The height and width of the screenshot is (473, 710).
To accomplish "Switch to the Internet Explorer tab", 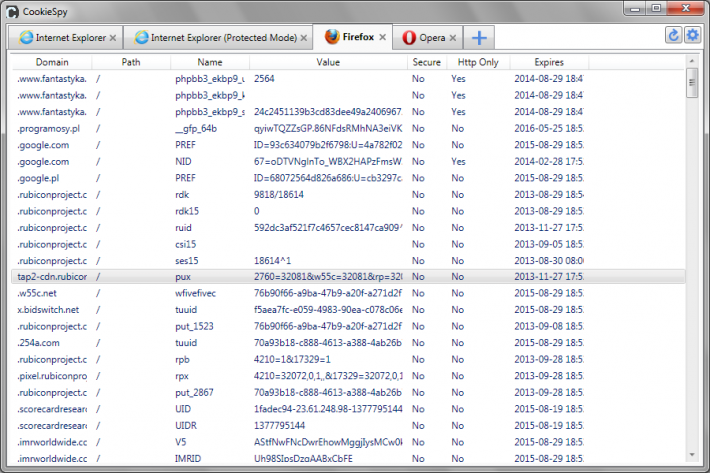I will [65, 38].
